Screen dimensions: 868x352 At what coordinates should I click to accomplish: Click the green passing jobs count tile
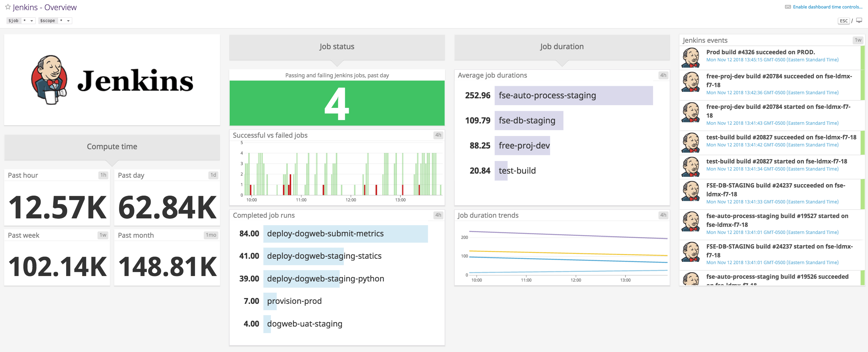tap(337, 103)
